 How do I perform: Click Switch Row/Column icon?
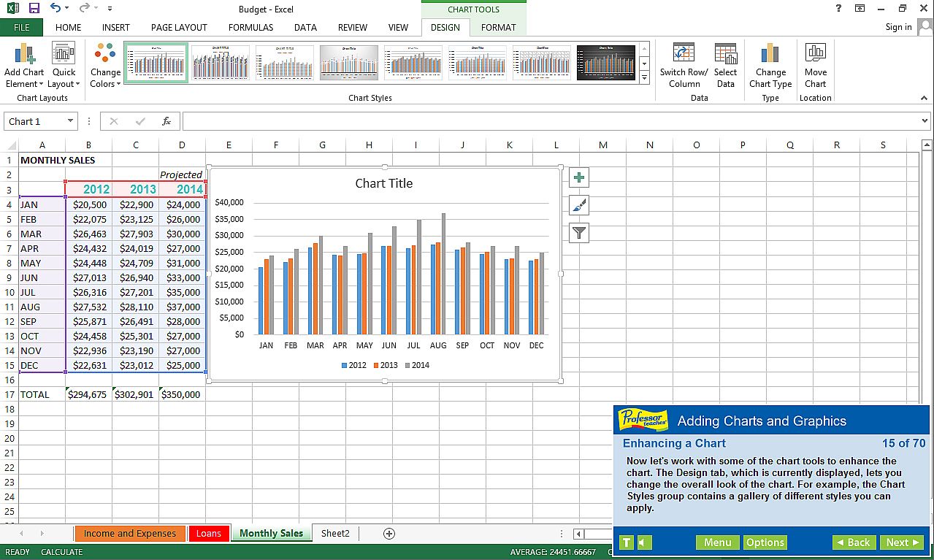[684, 55]
